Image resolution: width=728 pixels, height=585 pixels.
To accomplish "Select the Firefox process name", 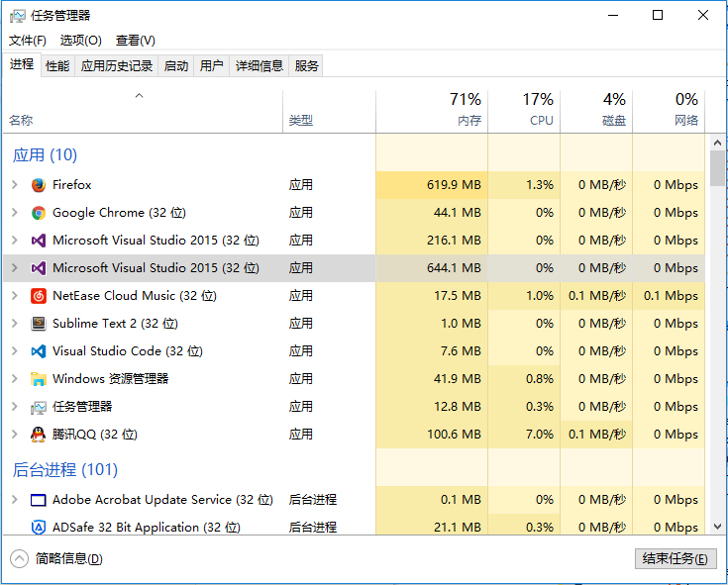I will click(72, 185).
